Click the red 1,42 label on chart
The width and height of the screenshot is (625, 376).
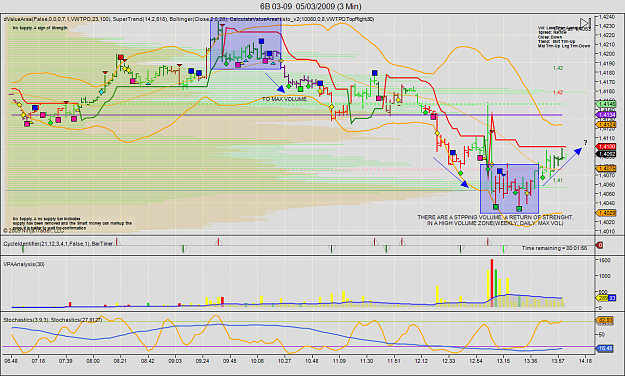(558, 93)
